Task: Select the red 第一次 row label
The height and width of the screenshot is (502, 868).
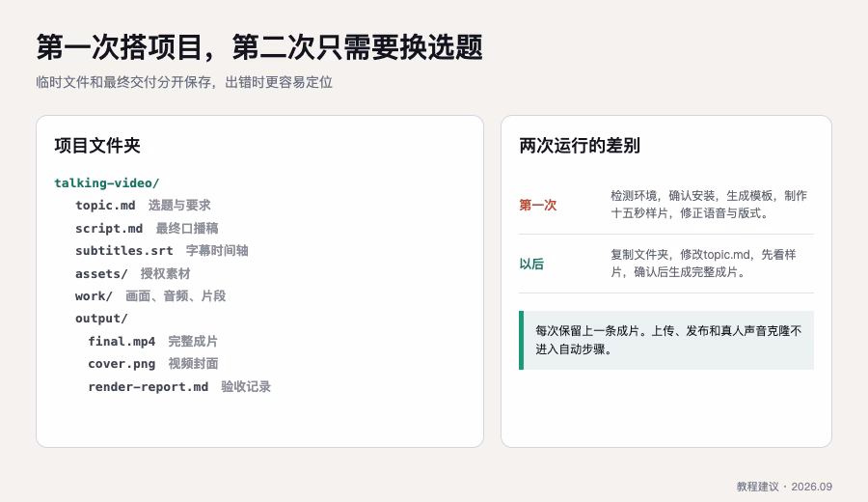Action: pos(538,205)
